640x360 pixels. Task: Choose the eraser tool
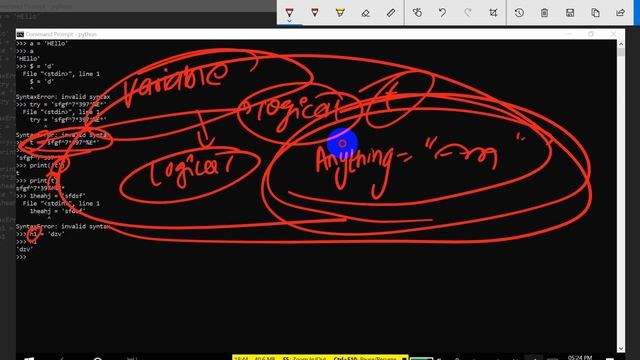pos(365,13)
